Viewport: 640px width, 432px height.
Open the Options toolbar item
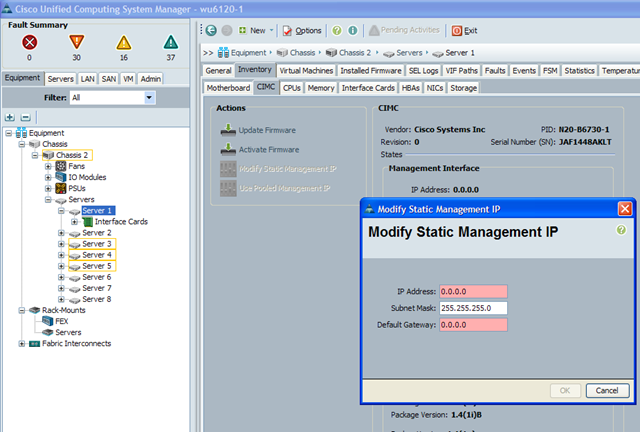(301, 31)
